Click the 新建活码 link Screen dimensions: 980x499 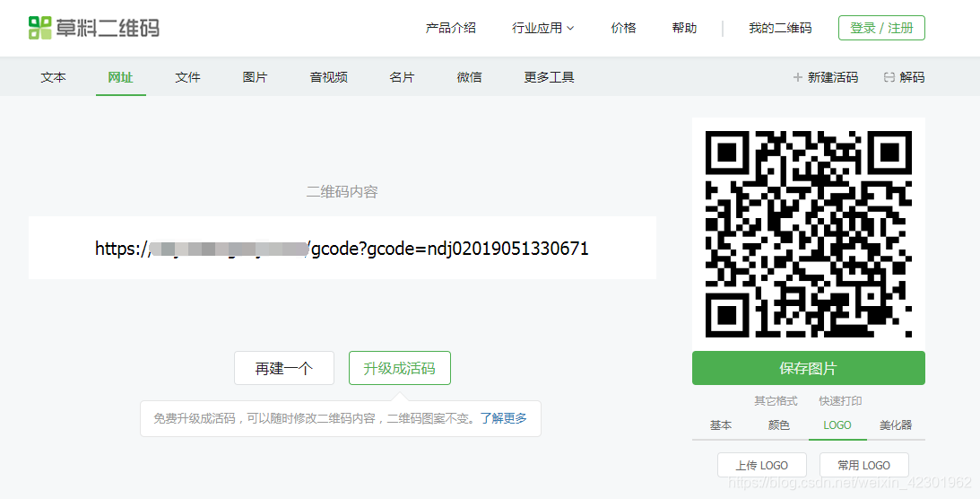(832, 77)
